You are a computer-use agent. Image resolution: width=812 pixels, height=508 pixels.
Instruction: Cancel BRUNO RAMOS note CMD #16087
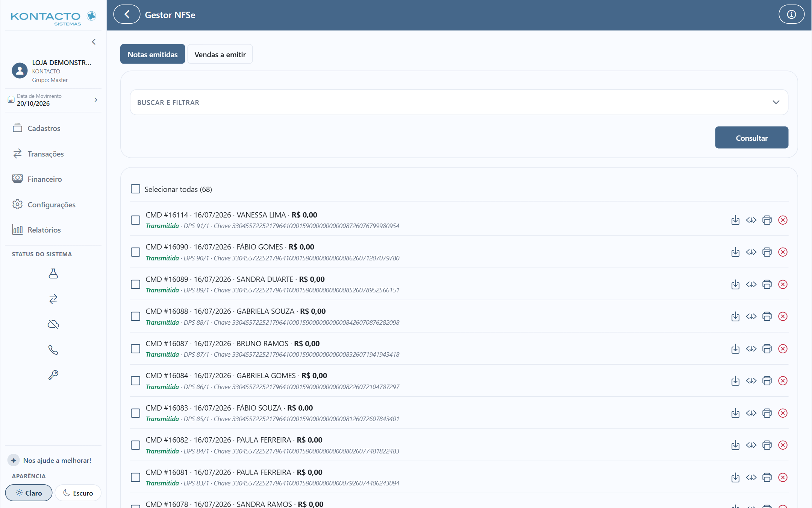783,349
